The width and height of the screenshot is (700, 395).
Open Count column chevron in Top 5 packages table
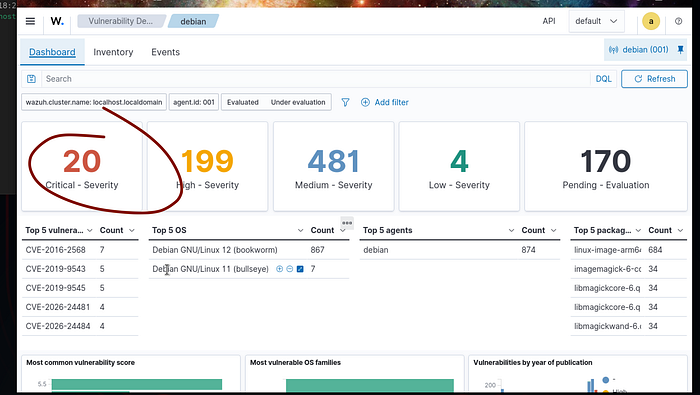point(680,230)
